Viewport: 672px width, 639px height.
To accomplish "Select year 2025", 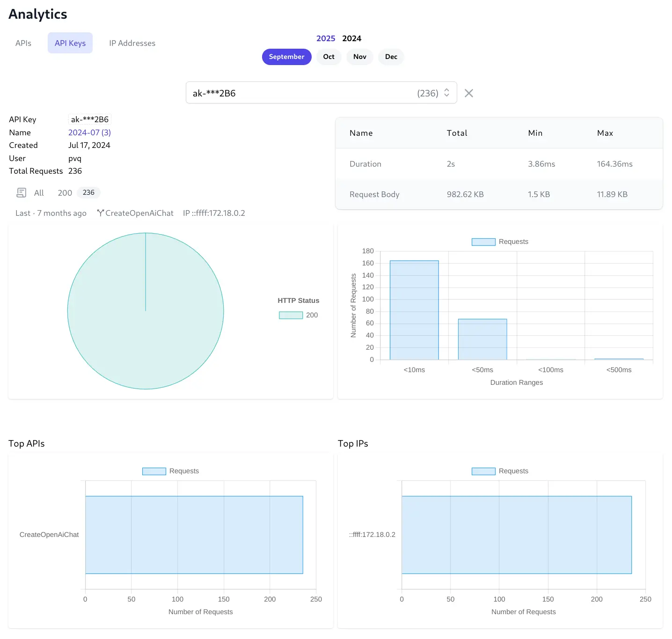I will click(x=326, y=38).
